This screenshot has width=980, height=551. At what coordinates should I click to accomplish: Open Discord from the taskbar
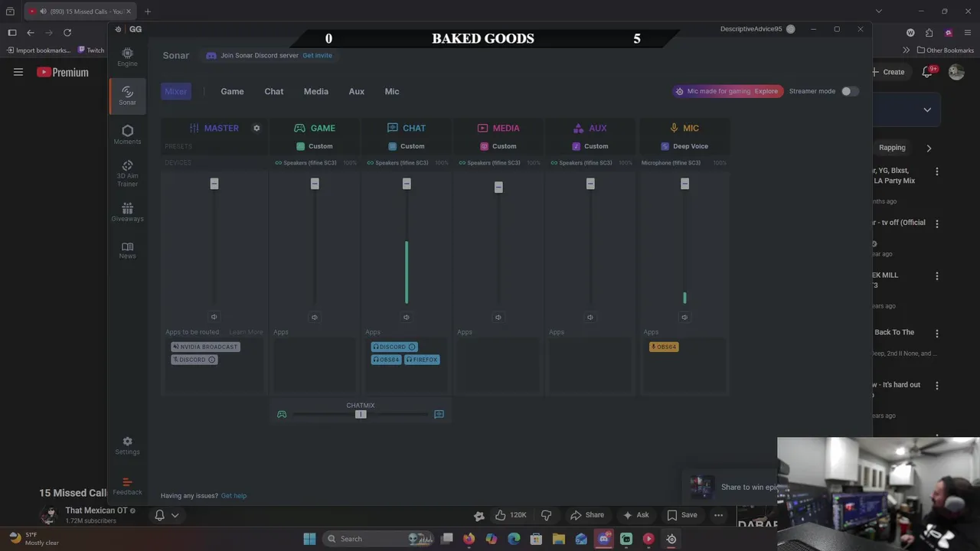click(603, 539)
